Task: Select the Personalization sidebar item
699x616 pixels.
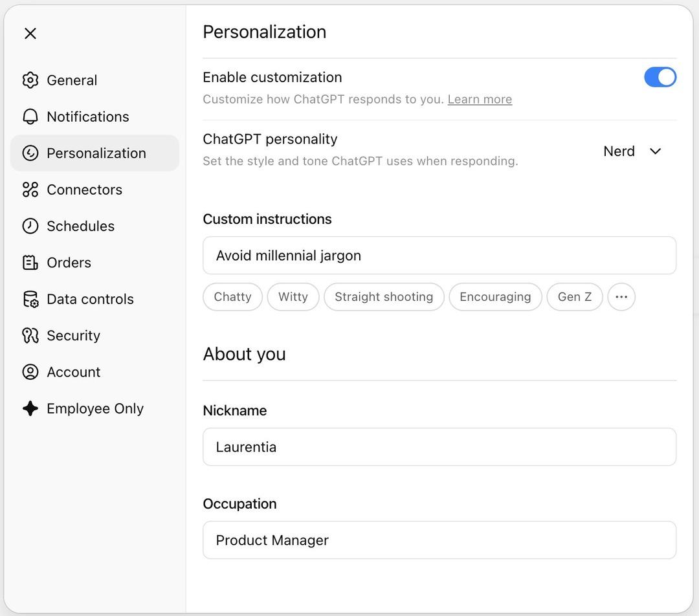Action: coord(95,153)
